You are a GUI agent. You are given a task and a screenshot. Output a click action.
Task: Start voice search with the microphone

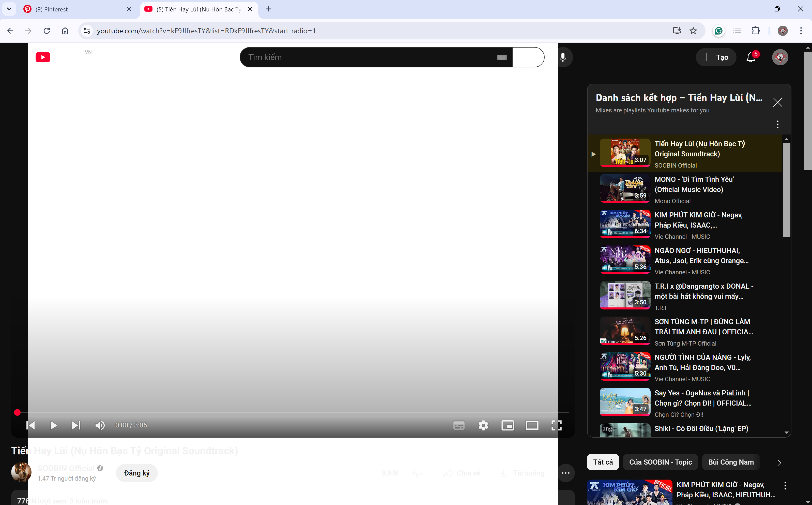point(563,57)
